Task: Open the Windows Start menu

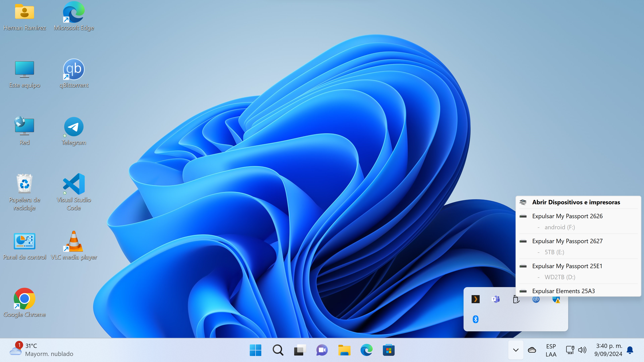Action: (x=255, y=350)
